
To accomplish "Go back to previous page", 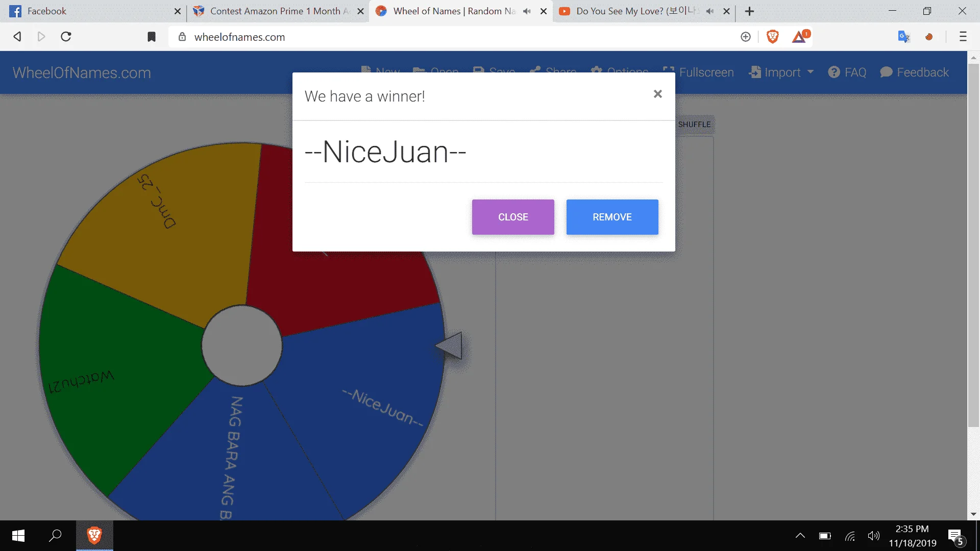I will 17,37.
